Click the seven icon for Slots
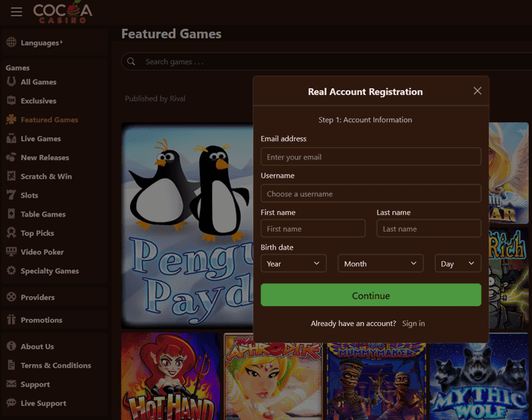 pyautogui.click(x=11, y=195)
